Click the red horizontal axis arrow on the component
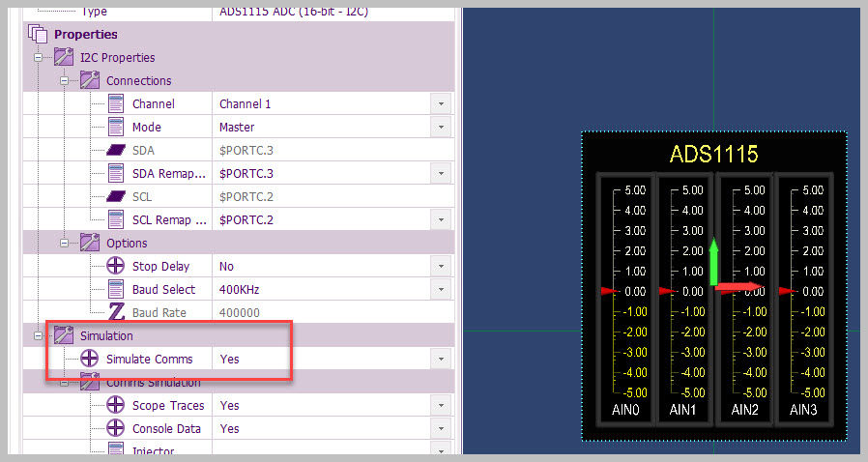Viewport: 868px width, 462px height. pos(739,287)
